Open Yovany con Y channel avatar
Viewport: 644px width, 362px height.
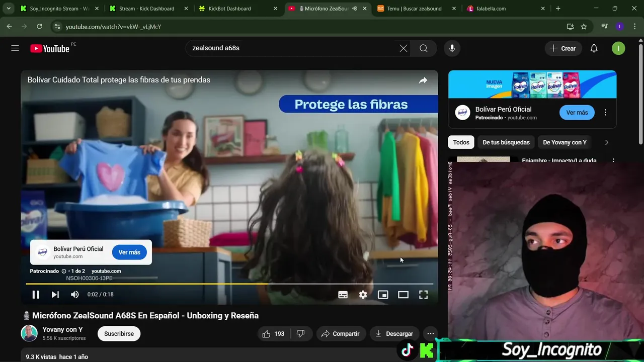(29, 333)
